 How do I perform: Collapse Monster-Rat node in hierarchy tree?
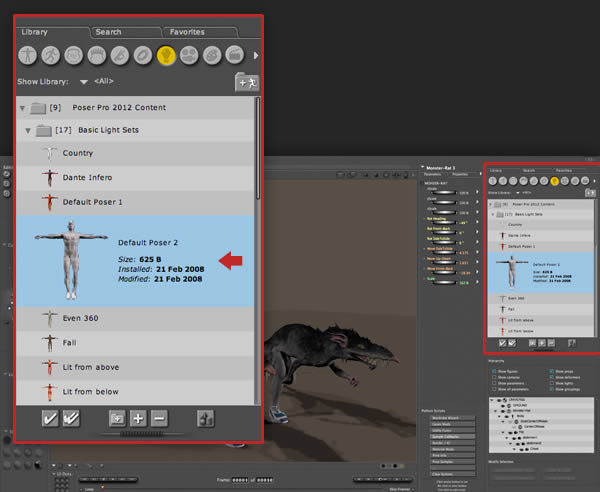496,411
